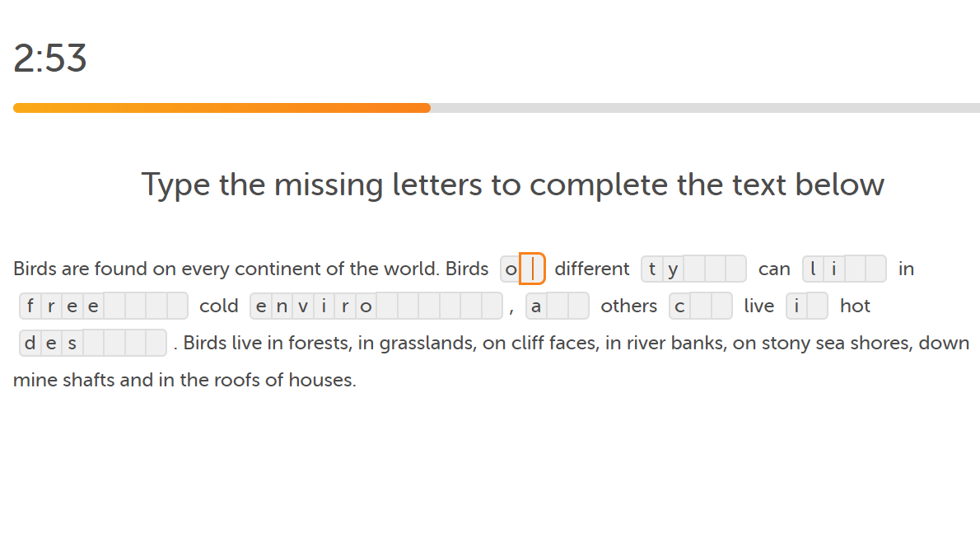Select first empty box after letter 'c'
Image resolution: width=980 pixels, height=552 pixels.
(701, 306)
